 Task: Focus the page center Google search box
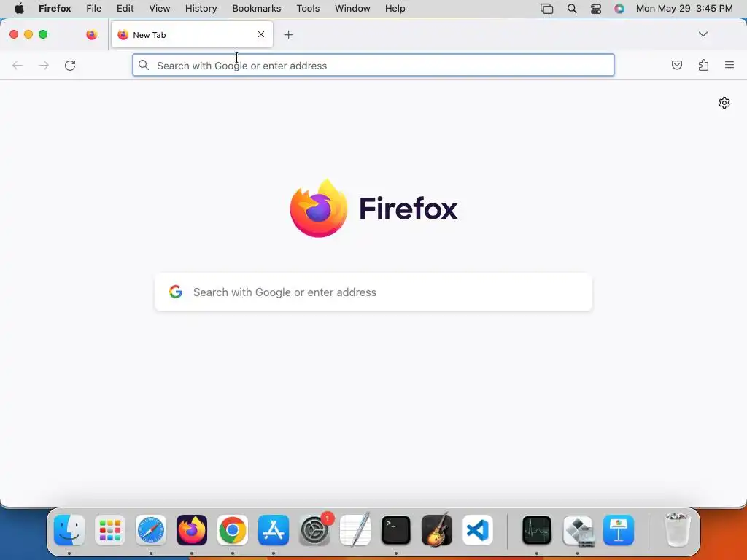pos(373,292)
